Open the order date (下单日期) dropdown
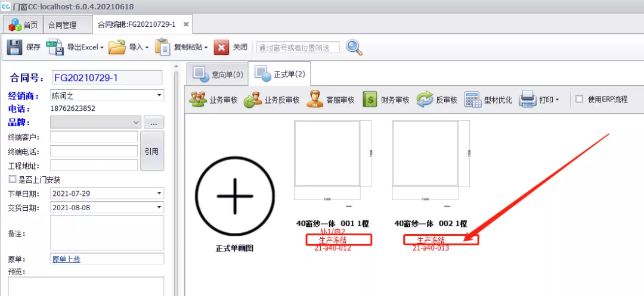644x296 pixels. pos(159,194)
